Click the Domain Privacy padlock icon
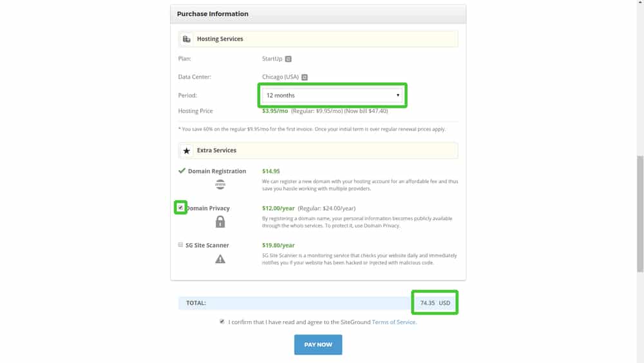This screenshot has height=363, width=644. pyautogui.click(x=220, y=222)
